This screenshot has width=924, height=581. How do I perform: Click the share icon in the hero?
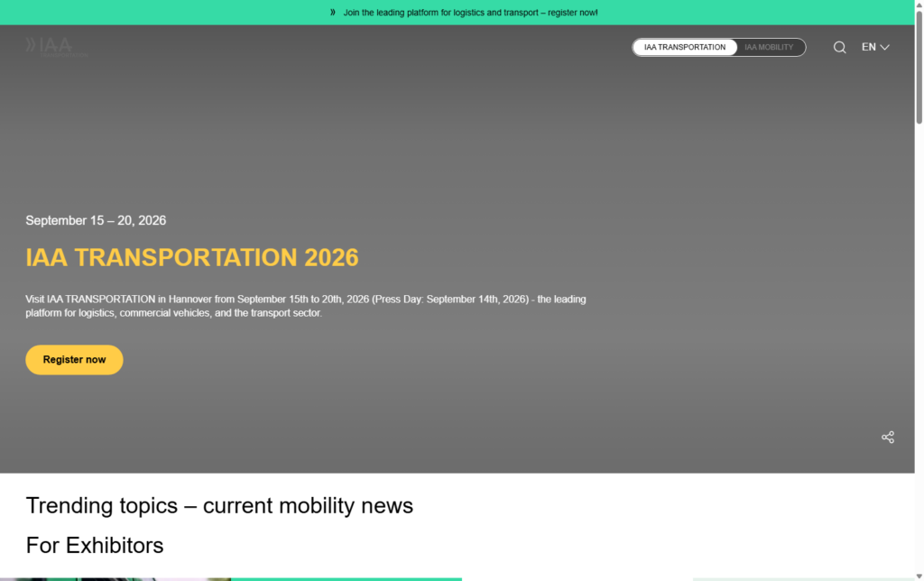pyautogui.click(x=887, y=437)
